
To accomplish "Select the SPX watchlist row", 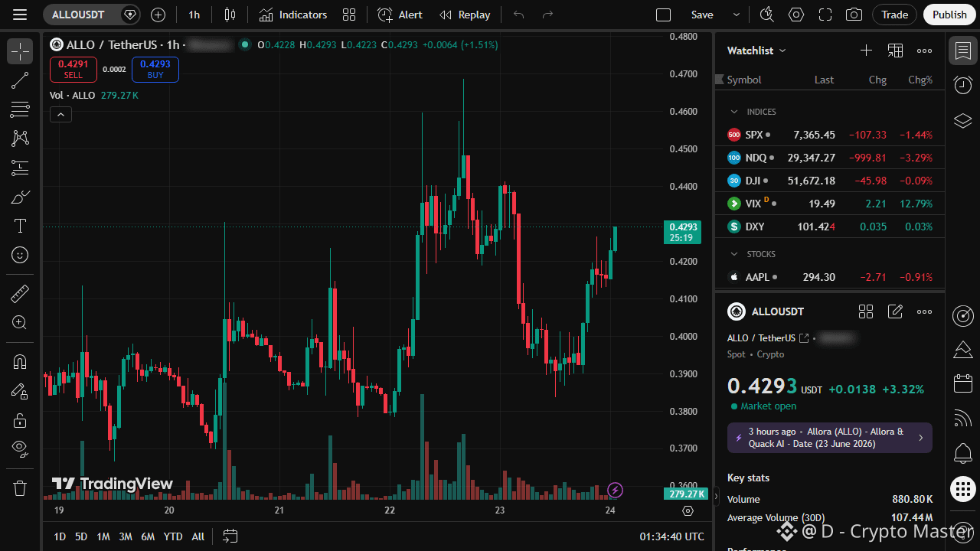I will tap(830, 135).
